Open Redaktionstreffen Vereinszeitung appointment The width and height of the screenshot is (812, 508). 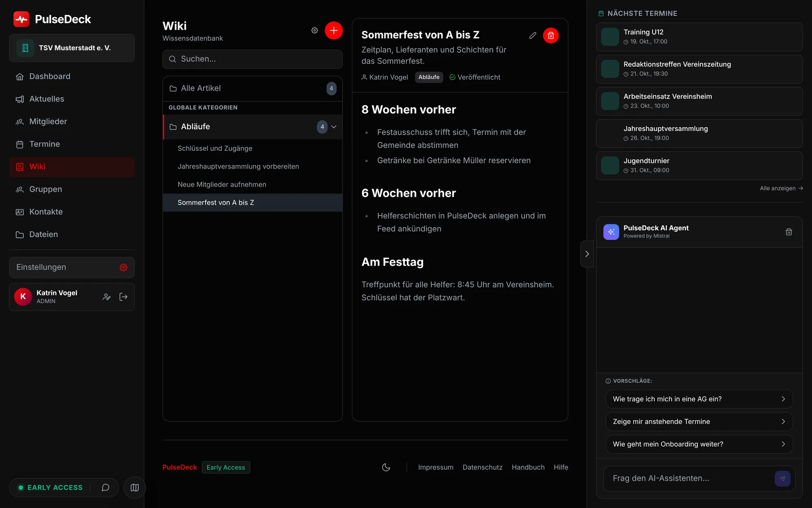[x=699, y=69]
